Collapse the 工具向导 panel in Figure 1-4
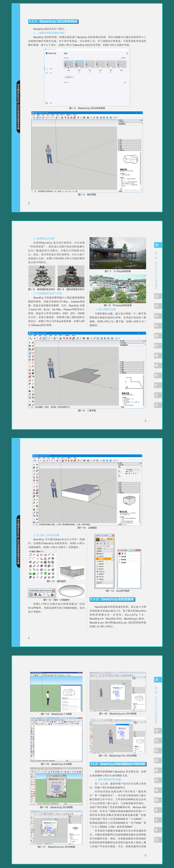Viewport: 174px width, 868px height. click(129, 150)
